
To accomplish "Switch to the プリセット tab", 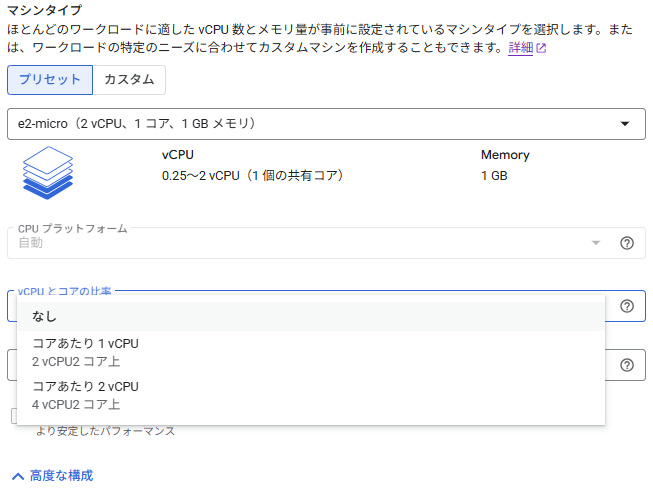I will click(x=49, y=80).
